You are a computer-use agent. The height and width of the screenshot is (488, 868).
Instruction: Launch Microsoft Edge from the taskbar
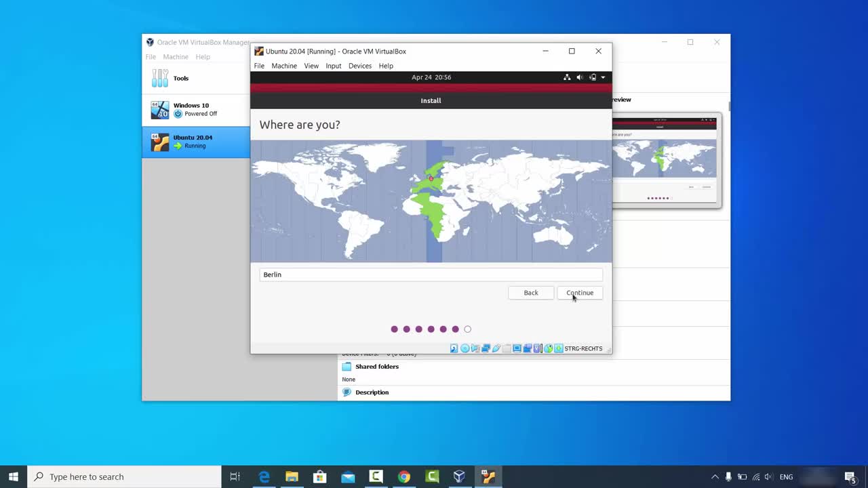tap(264, 476)
